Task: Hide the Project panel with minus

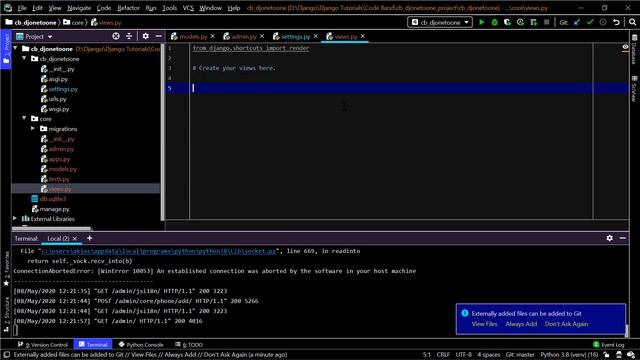Action: [x=158, y=36]
